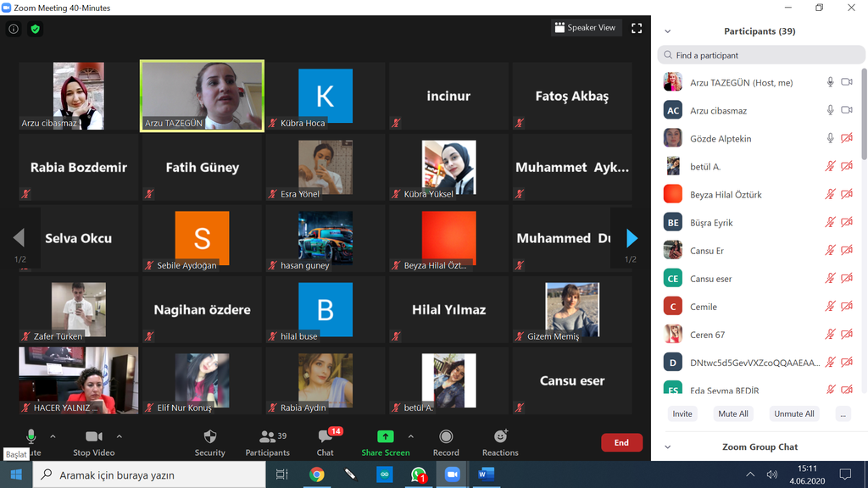Click the green encryption shield icon
868x488 pixels.
click(x=35, y=29)
